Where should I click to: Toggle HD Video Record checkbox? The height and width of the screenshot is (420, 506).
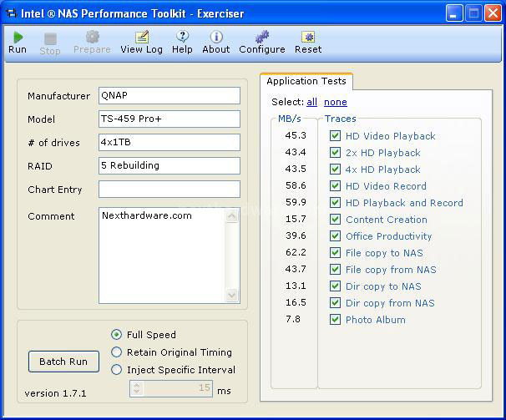tap(335, 186)
